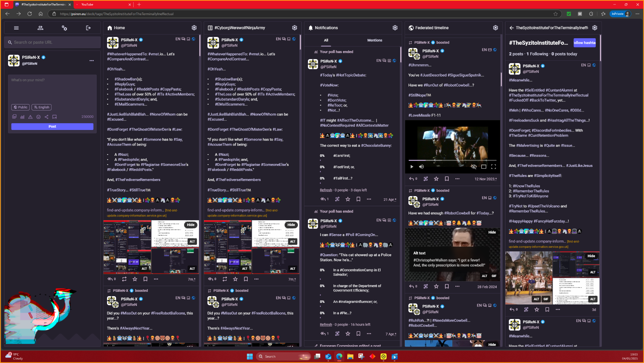Viewport: 644px width, 363px height.
Task: Expand the hashtag column settings gear
Action: coord(595,28)
